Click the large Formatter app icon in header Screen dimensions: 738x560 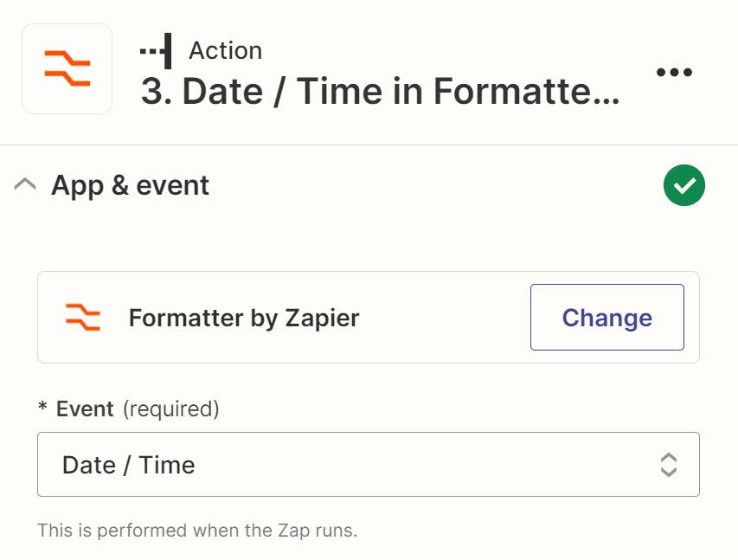[x=67, y=69]
